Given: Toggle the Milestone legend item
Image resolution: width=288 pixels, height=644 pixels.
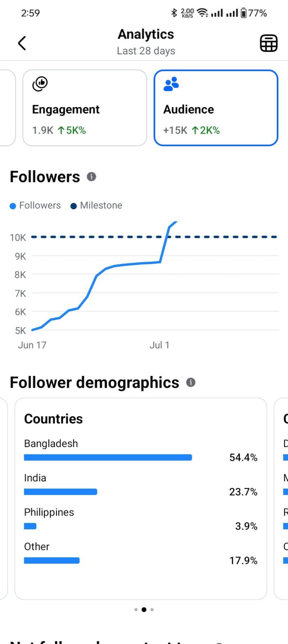Looking at the screenshot, I should coord(96,205).
